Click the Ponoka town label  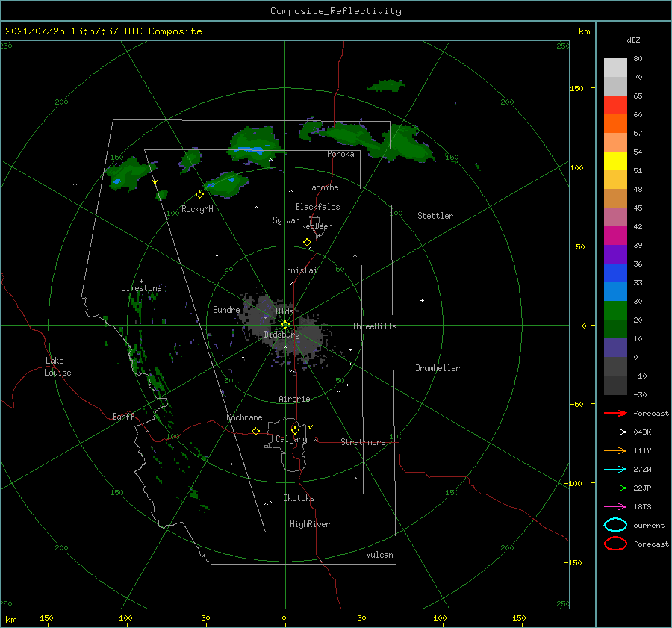340,154
